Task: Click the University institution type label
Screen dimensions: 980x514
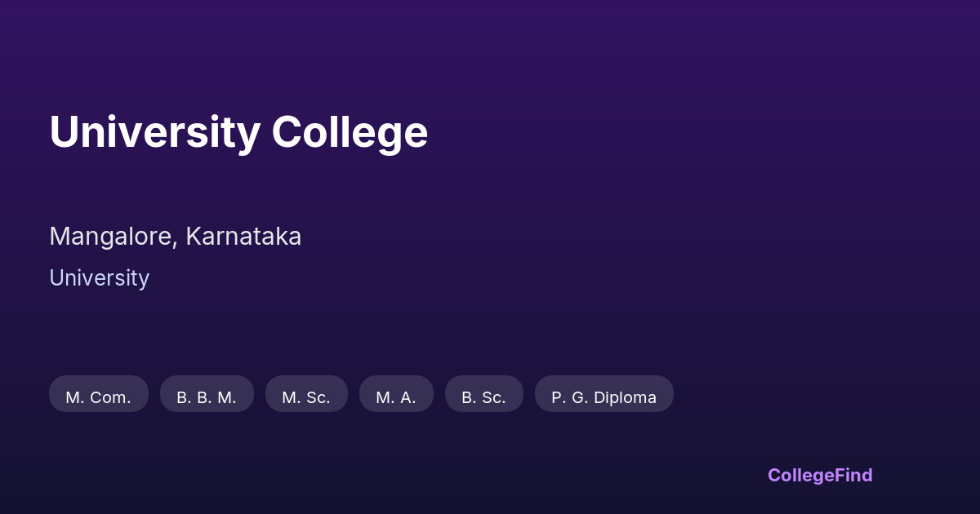Action: pos(99,278)
